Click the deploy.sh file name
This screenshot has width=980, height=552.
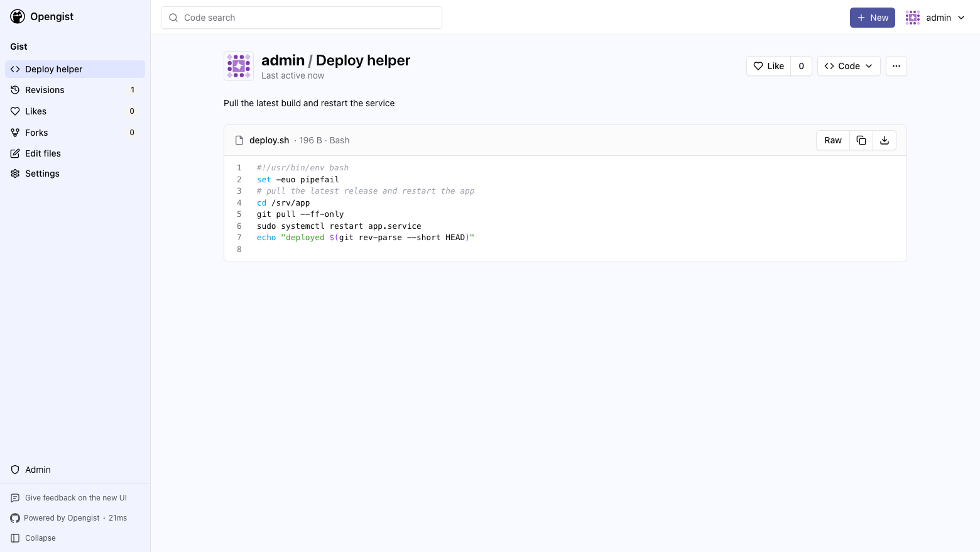click(x=269, y=140)
